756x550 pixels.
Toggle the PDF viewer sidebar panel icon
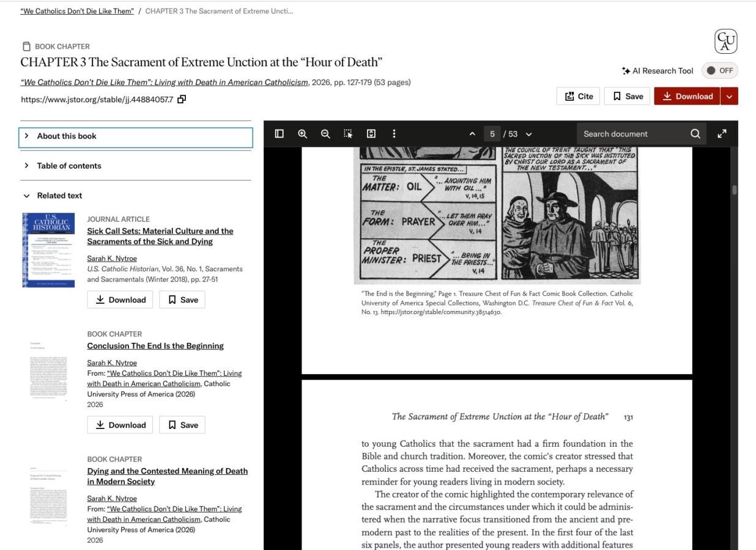pyautogui.click(x=280, y=134)
